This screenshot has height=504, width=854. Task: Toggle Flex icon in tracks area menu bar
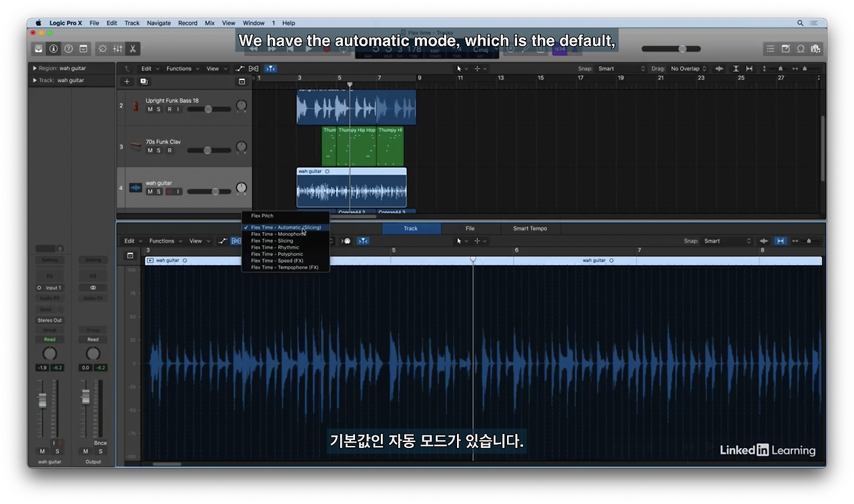click(254, 69)
